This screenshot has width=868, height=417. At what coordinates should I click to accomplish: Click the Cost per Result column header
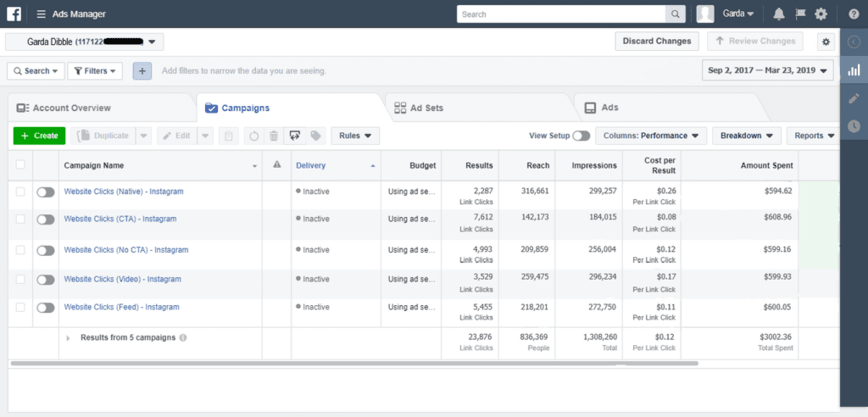(652, 165)
